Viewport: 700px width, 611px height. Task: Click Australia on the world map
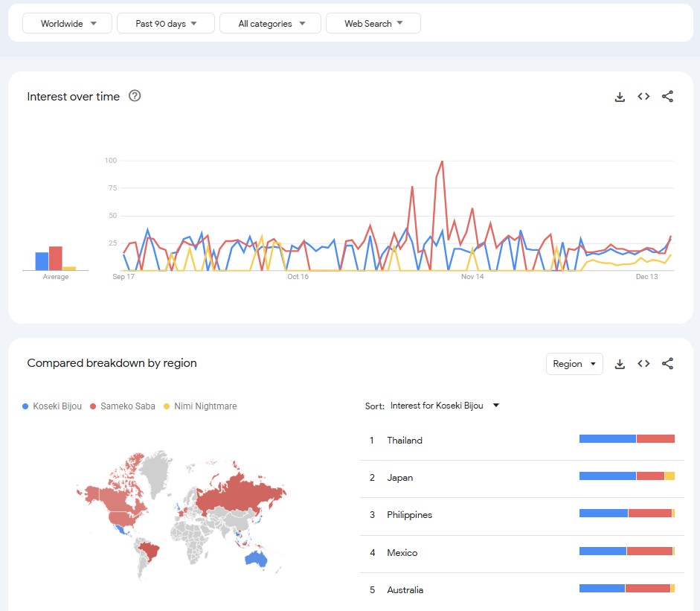(x=256, y=558)
